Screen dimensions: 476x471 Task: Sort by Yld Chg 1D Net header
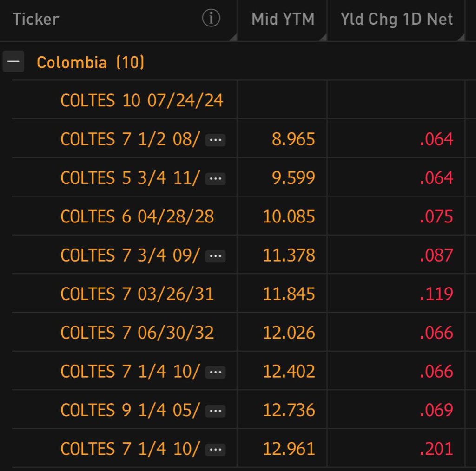pyautogui.click(x=396, y=19)
